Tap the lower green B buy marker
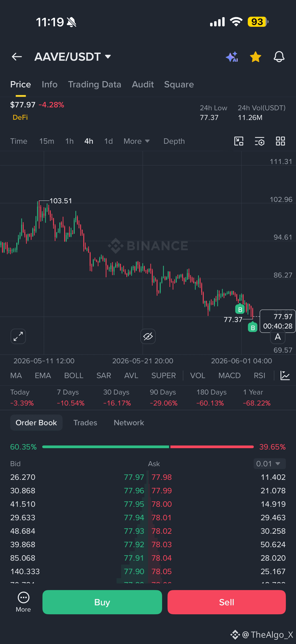 tap(253, 327)
